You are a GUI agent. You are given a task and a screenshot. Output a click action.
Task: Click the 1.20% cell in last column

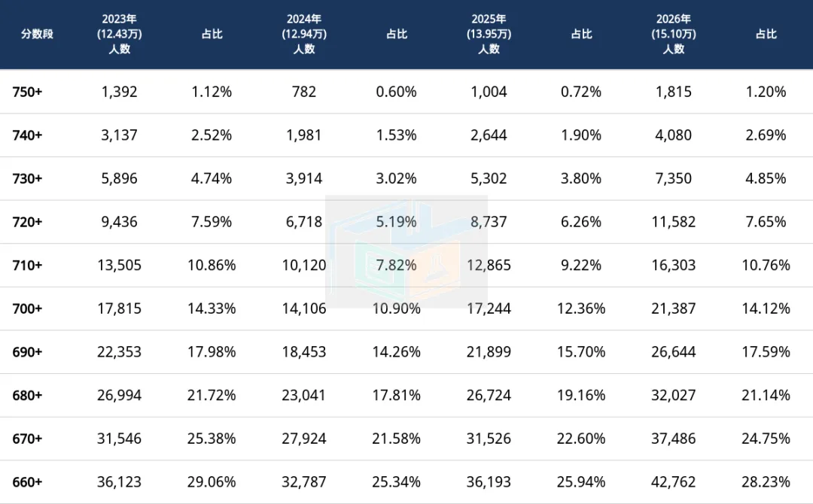(766, 93)
